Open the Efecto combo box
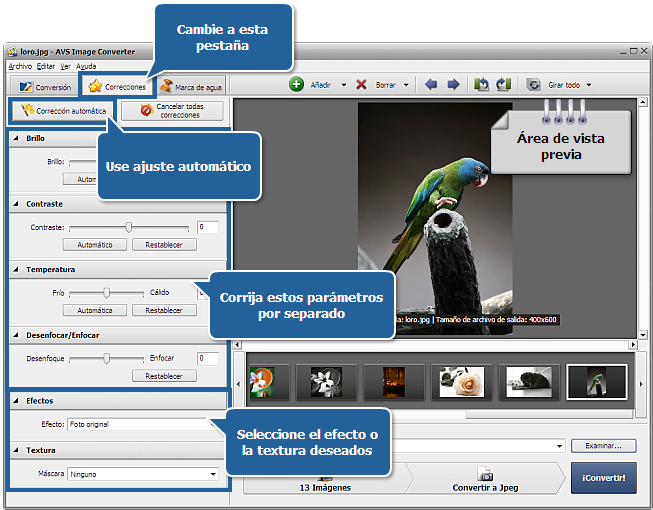The height and width of the screenshot is (510, 653). click(142, 424)
